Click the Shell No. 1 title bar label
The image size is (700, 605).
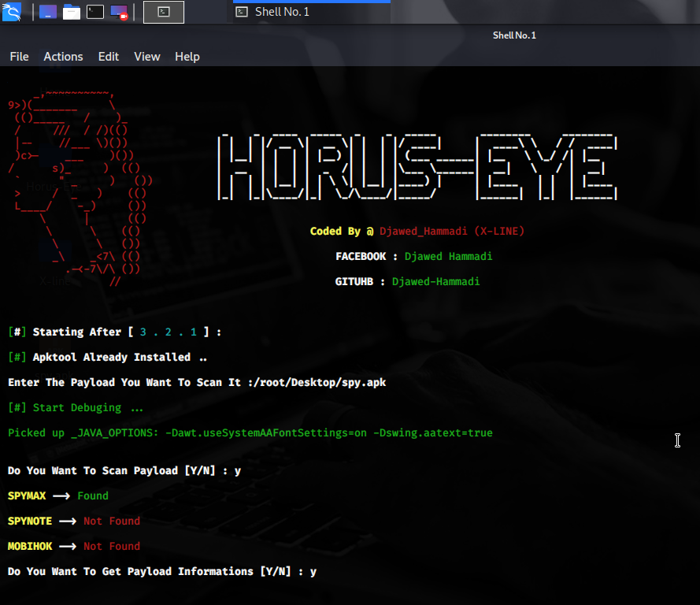tap(514, 35)
